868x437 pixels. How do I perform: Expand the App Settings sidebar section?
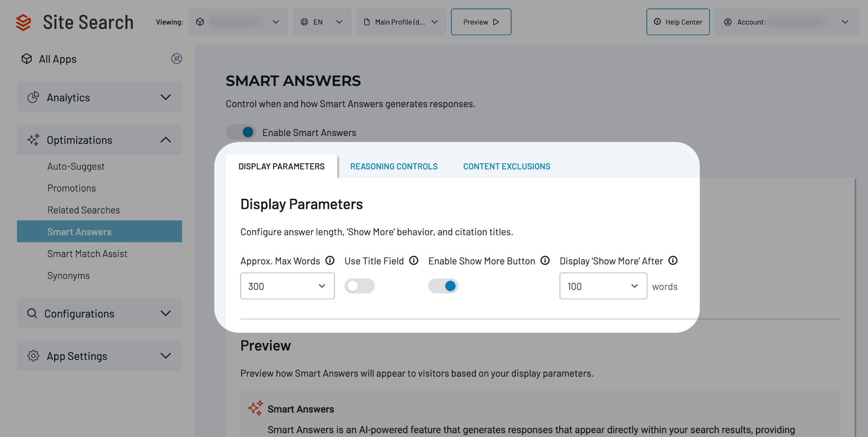(x=100, y=356)
